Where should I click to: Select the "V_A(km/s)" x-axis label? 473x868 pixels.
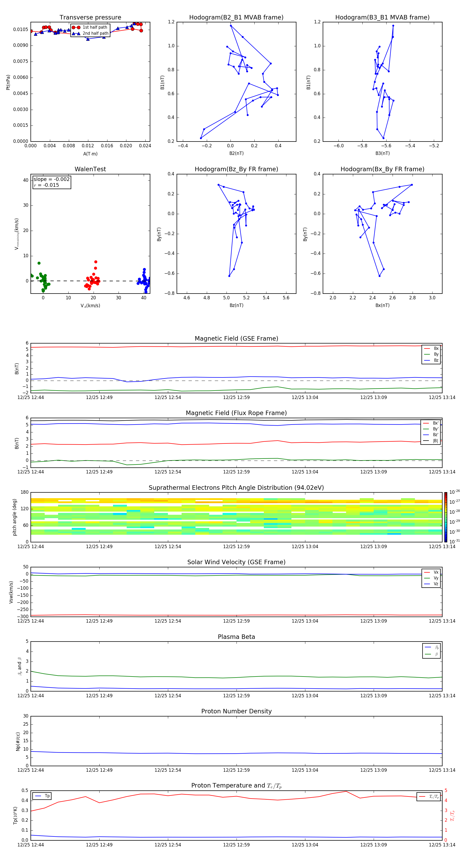coord(90,306)
